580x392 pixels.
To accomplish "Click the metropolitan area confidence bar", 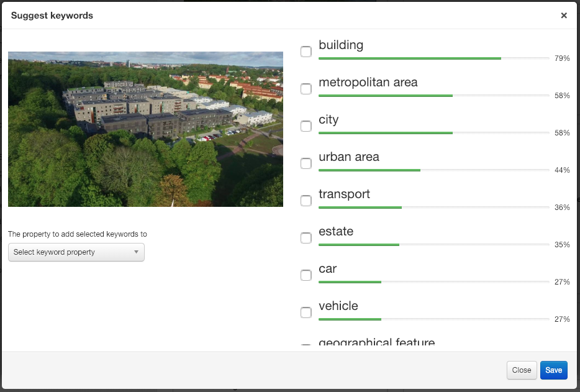I will (433, 96).
